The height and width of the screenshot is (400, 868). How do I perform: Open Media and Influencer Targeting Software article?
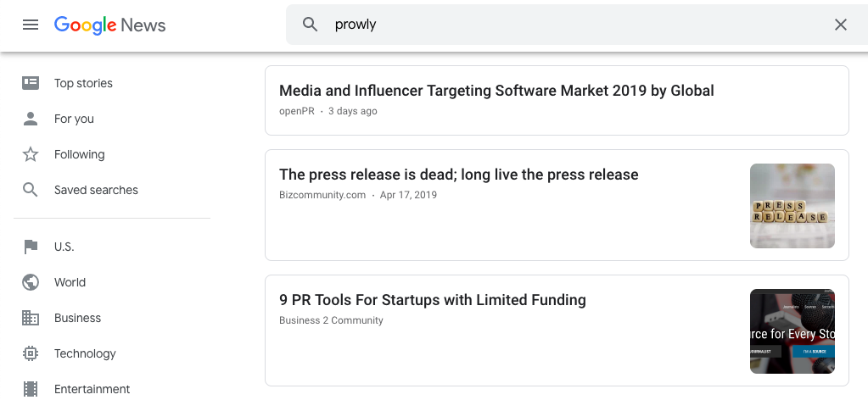tap(496, 91)
